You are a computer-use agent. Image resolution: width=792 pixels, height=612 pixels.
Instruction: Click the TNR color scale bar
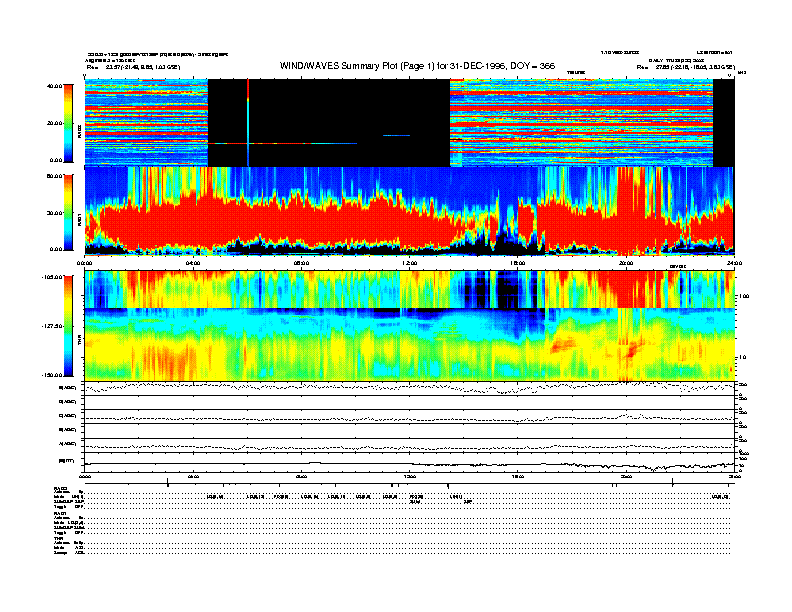coord(68,326)
